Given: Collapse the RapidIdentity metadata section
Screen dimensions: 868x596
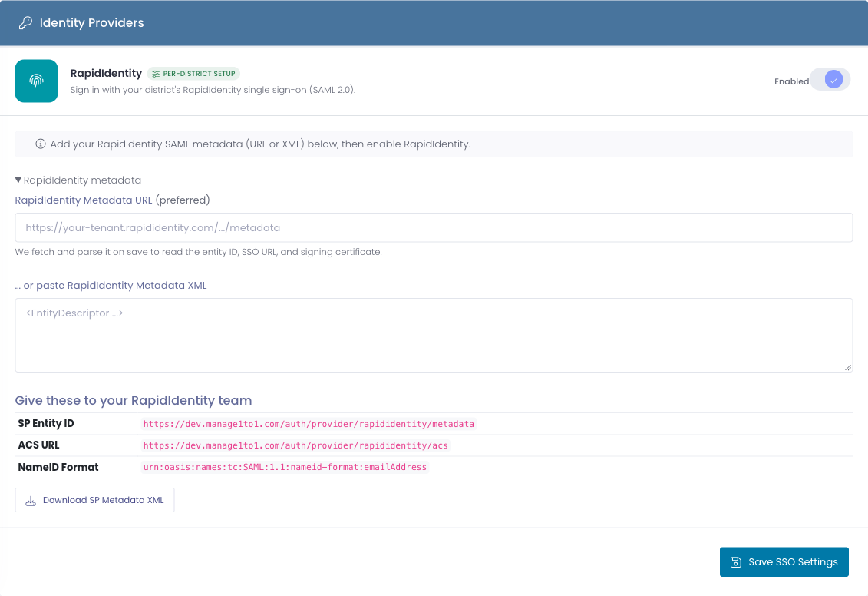Looking at the screenshot, I should pos(78,180).
